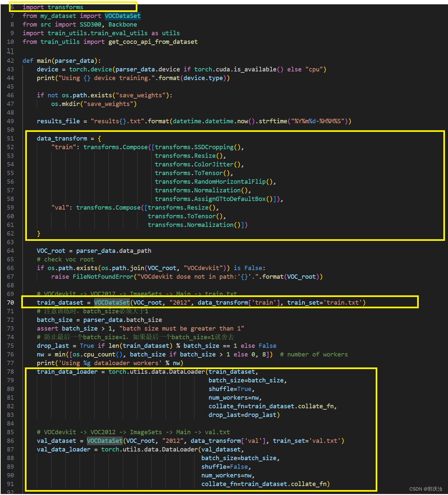Image resolution: width=448 pixels, height=495 pixels.
Task: Click 'shuffle=False' on line 89
Action: [x=225, y=467]
